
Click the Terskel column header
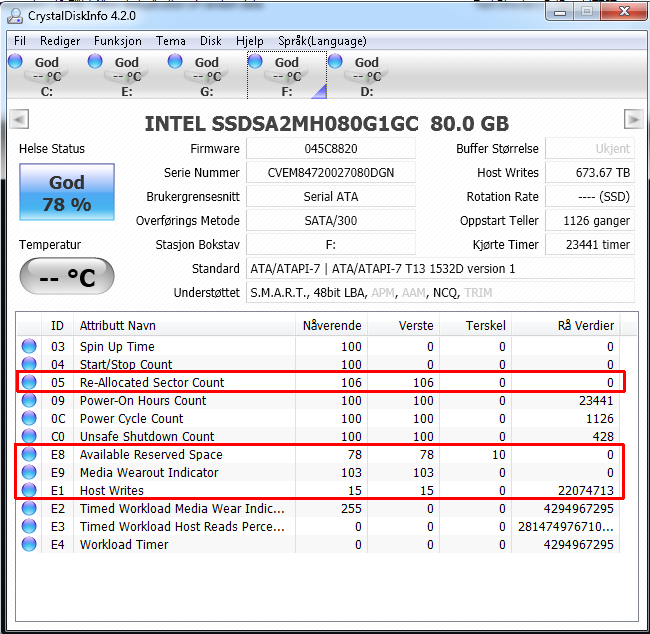pyautogui.click(x=475, y=326)
